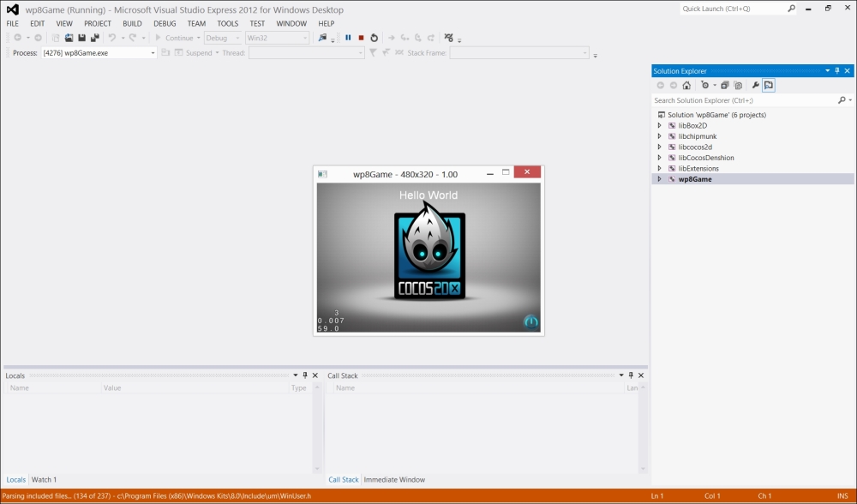Open Solution Explorer search options dropdown arrow
The height and width of the screenshot is (504, 857).
[850, 100]
